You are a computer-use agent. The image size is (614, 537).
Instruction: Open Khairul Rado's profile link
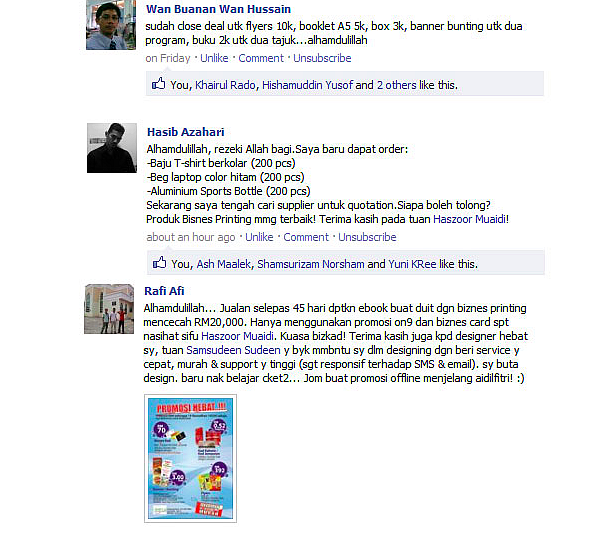click(225, 85)
